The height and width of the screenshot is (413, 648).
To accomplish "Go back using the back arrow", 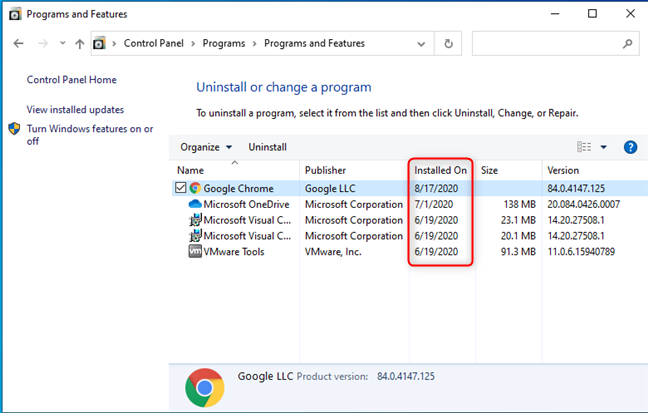I will pyautogui.click(x=18, y=43).
